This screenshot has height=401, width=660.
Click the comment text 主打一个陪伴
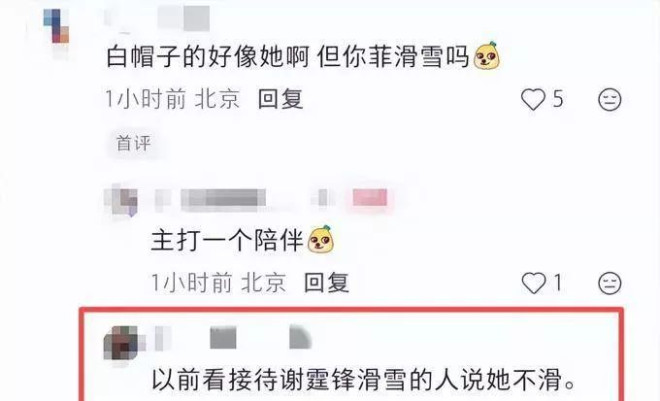pyautogui.click(x=227, y=241)
